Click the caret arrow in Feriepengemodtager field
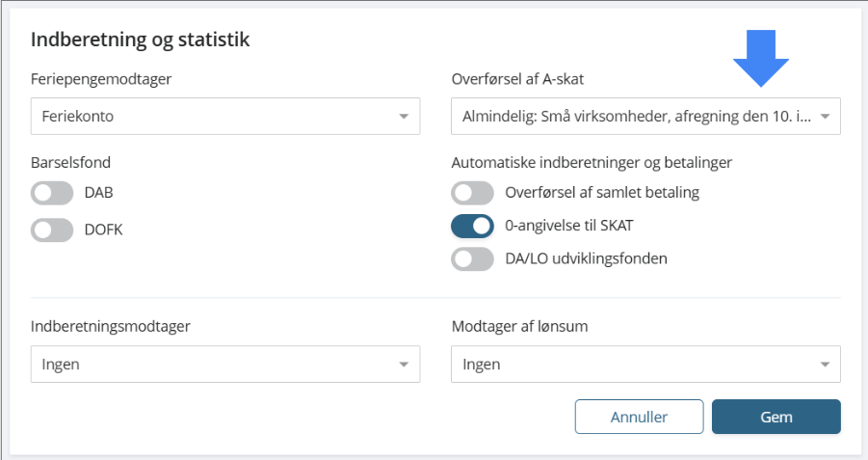 click(x=403, y=118)
